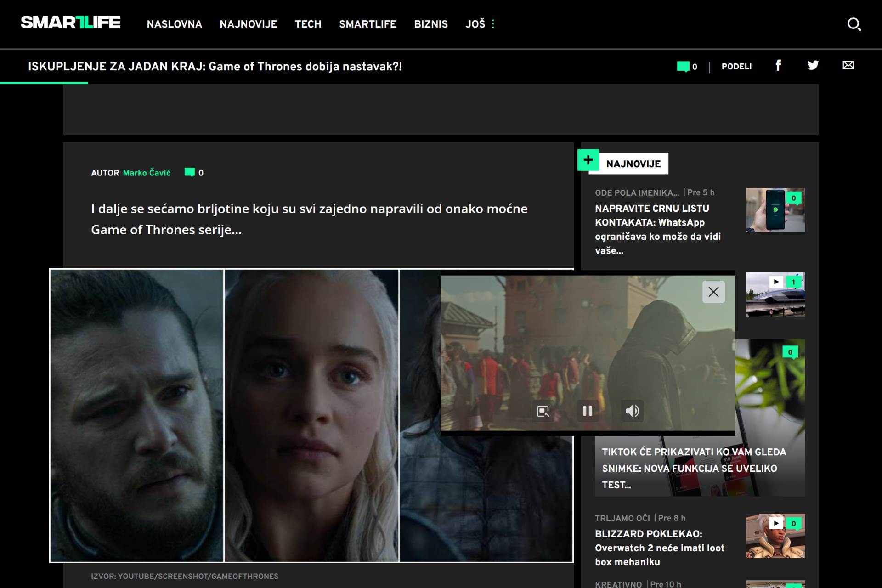This screenshot has height=588, width=882.
Task: Open author Marko Čavić profile link
Action: pos(147,173)
